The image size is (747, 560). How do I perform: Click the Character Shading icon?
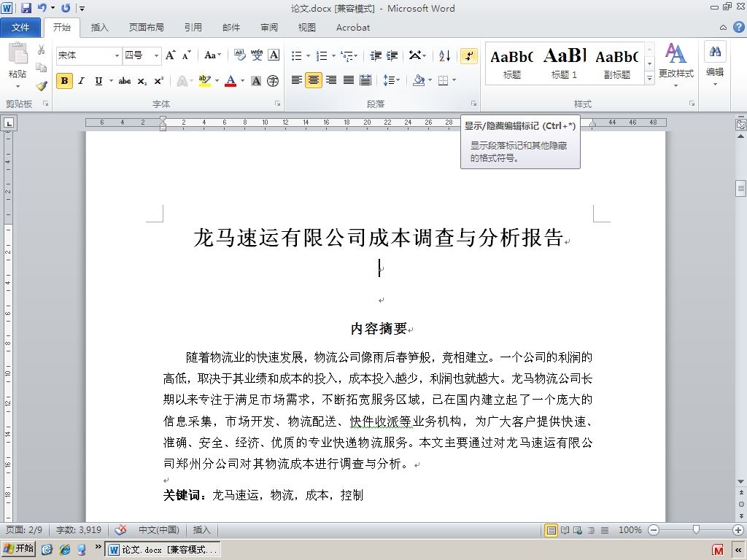256,81
